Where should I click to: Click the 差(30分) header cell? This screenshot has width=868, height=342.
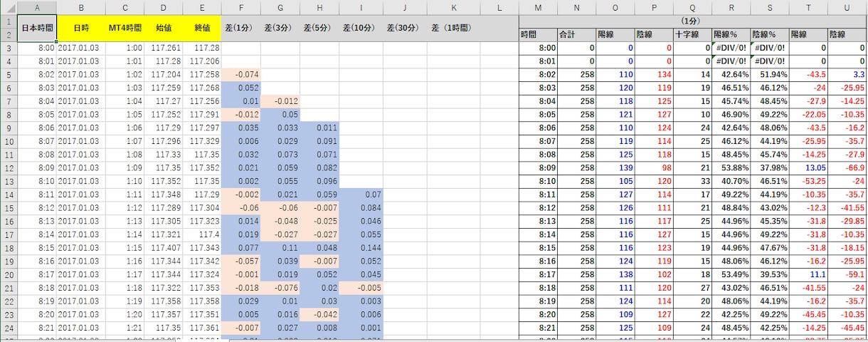coord(405,28)
